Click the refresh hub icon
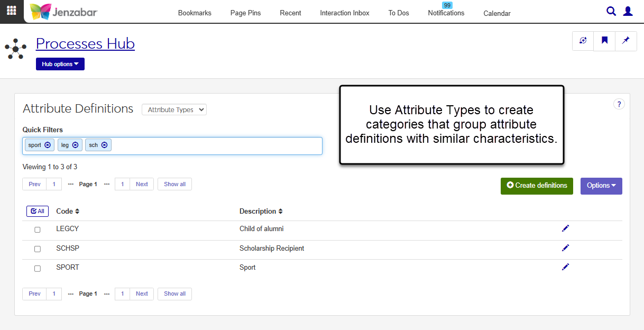The height and width of the screenshot is (330, 644). [583, 41]
